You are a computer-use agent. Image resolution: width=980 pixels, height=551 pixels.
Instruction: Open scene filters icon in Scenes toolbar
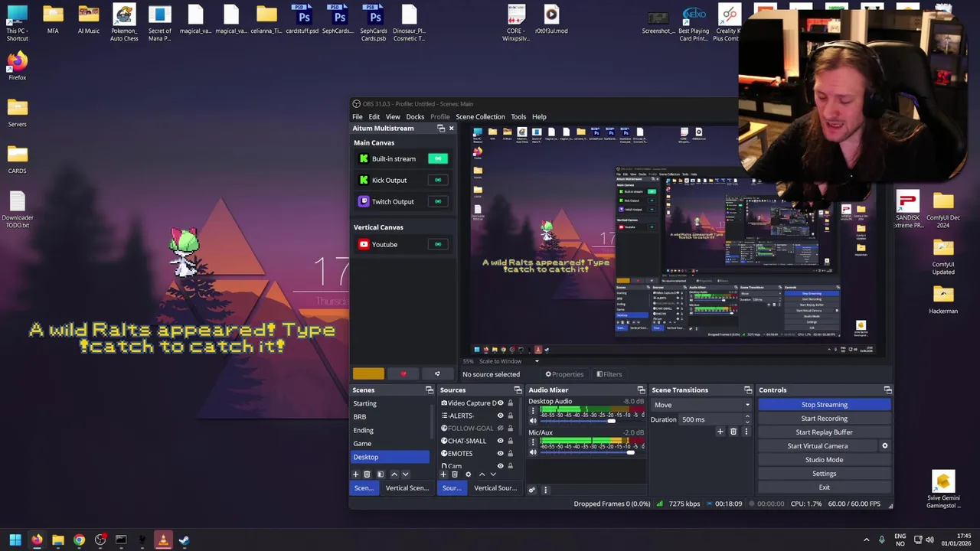(x=381, y=474)
